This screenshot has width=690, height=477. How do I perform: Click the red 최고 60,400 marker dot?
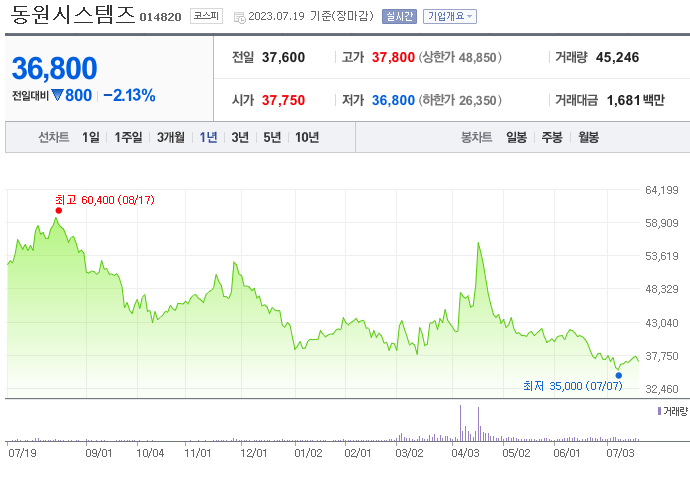tap(59, 211)
